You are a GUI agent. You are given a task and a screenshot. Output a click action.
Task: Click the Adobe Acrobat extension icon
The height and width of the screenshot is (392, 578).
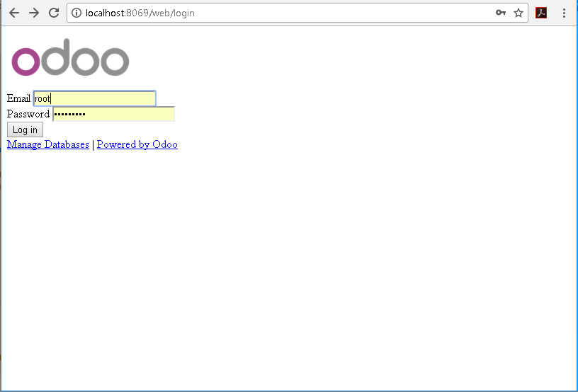(x=540, y=13)
